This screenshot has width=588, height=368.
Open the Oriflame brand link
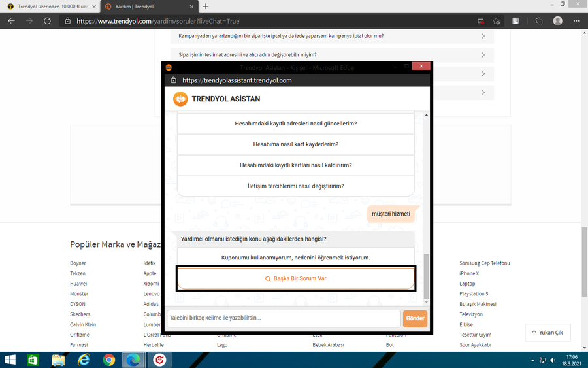point(80,335)
